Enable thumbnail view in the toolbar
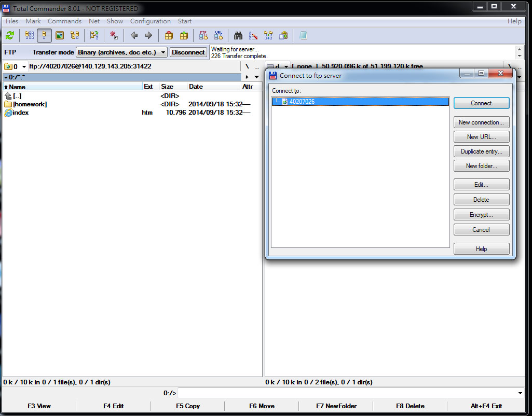 [60, 35]
